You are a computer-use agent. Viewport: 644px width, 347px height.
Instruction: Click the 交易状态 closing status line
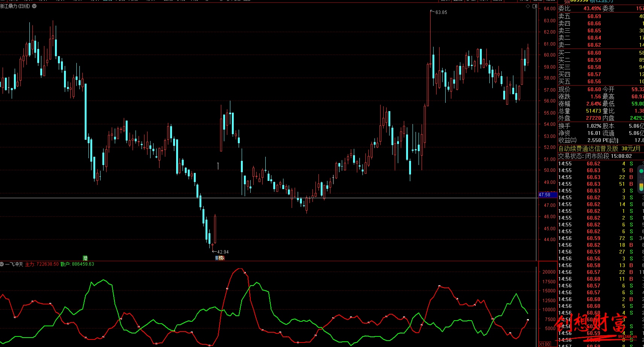[595, 156]
